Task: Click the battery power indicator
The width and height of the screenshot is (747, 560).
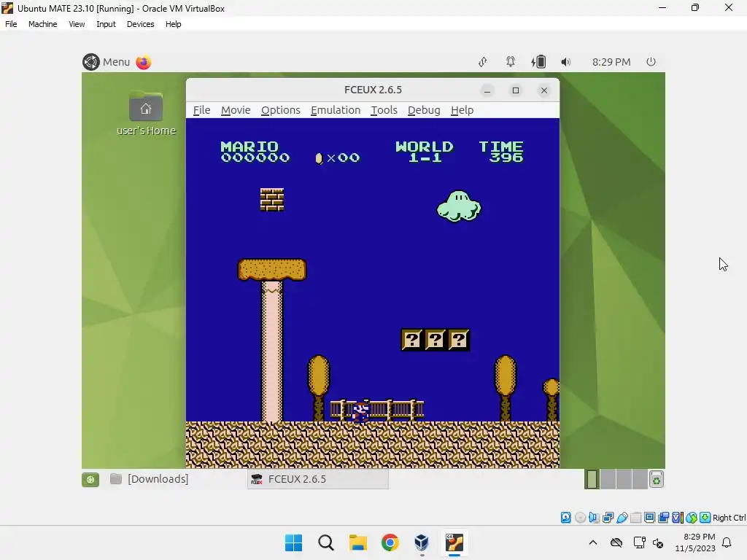Action: pyautogui.click(x=538, y=61)
